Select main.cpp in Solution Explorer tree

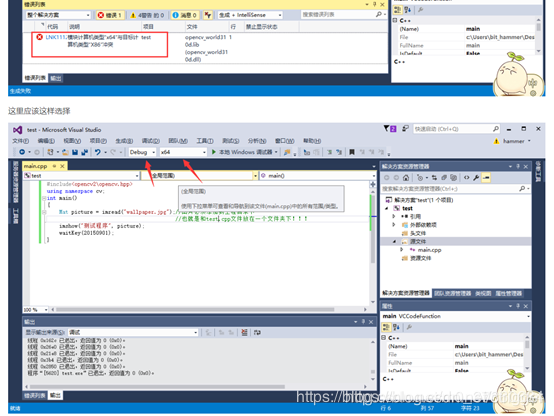click(x=430, y=250)
